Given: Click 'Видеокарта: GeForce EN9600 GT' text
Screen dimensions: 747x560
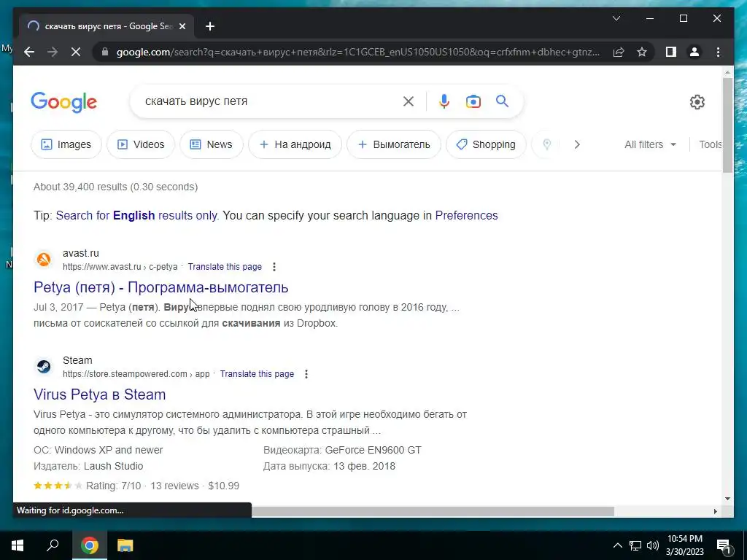Looking at the screenshot, I should [x=342, y=450].
